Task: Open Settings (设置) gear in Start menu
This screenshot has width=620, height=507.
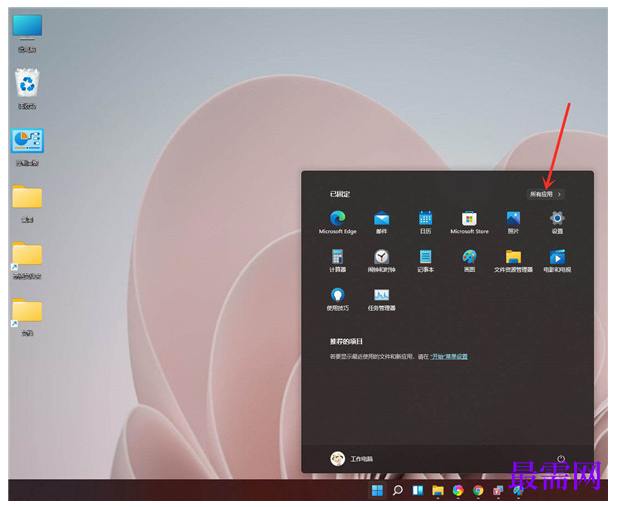Action: [557, 222]
